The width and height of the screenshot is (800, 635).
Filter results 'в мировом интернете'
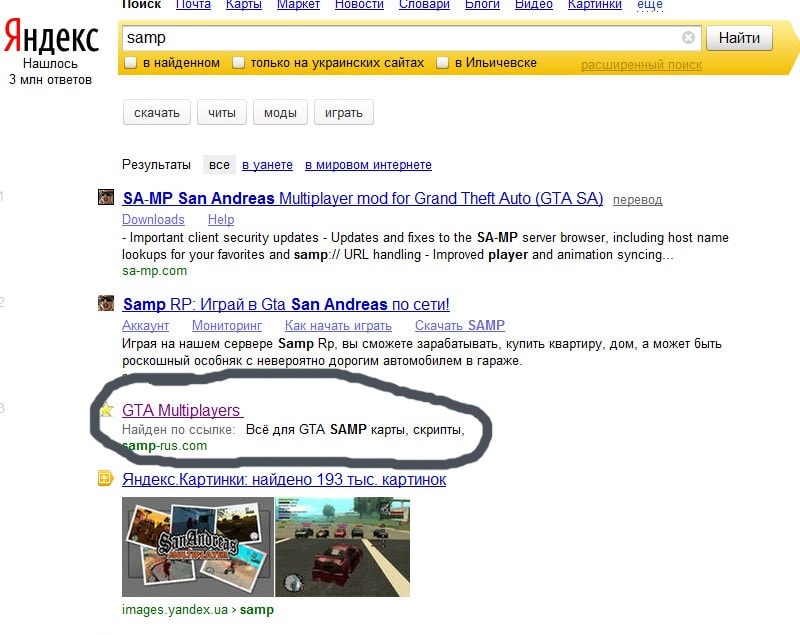coord(368,165)
